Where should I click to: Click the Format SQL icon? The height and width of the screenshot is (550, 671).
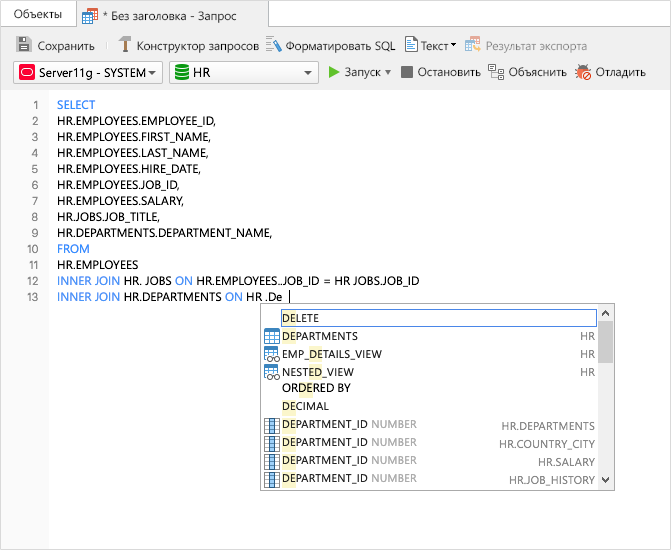(x=273, y=45)
